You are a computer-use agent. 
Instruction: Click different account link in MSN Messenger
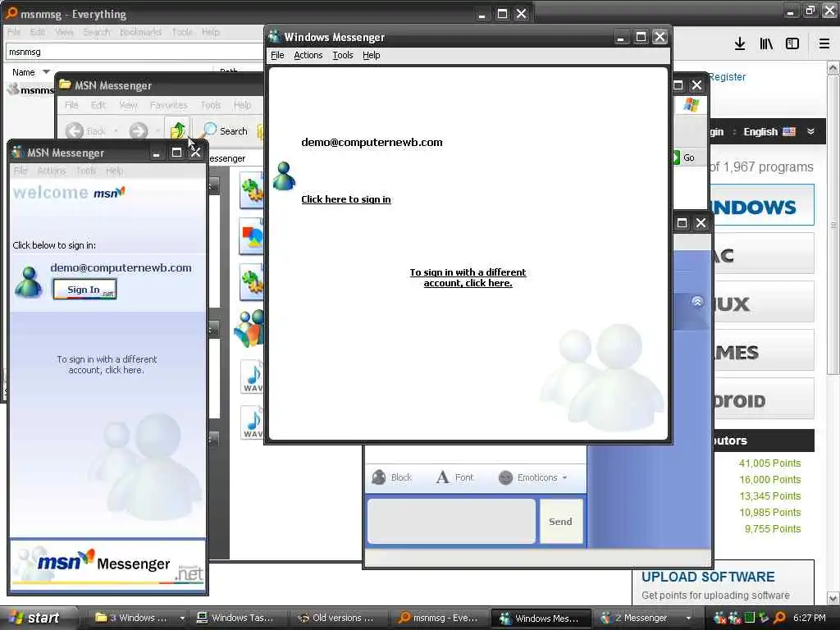(x=107, y=364)
